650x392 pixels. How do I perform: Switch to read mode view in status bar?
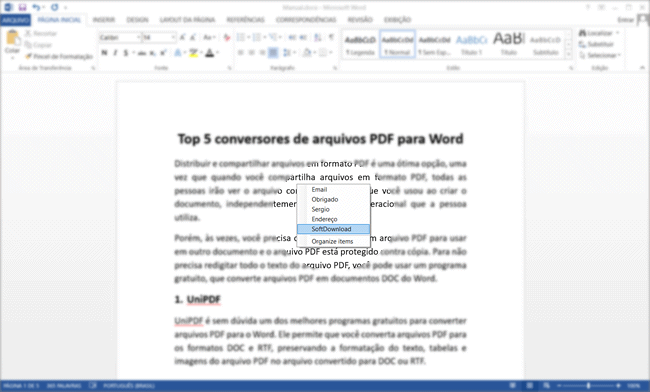(512, 386)
